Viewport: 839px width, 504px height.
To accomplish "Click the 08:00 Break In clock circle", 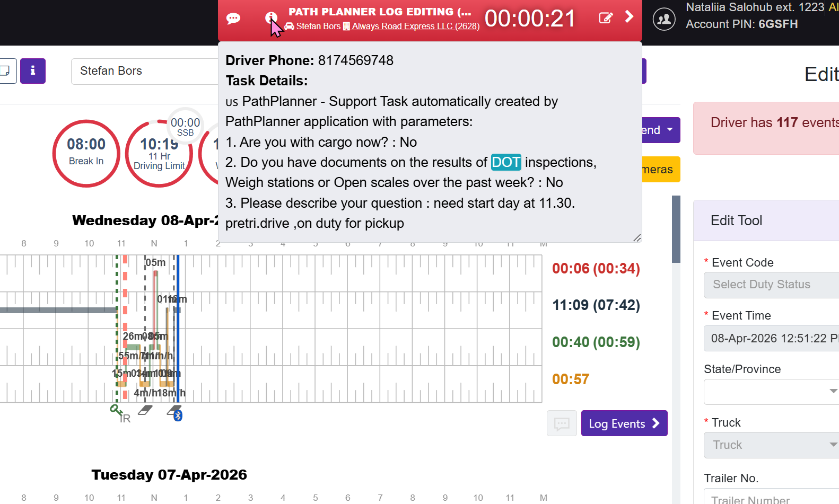I will pos(86,153).
